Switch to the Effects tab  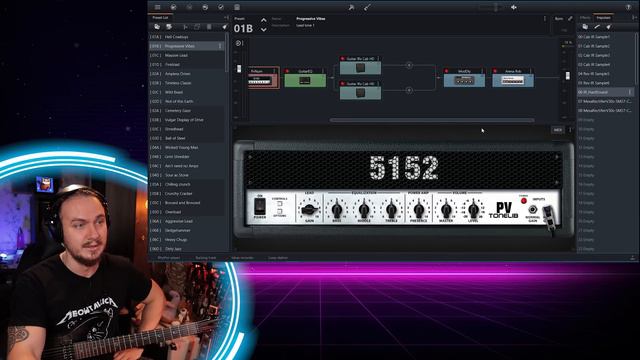tap(585, 18)
